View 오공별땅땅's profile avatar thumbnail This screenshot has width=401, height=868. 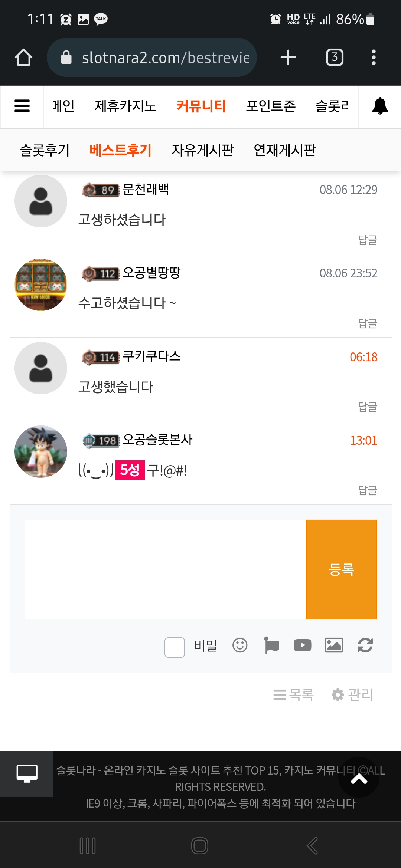click(x=41, y=285)
